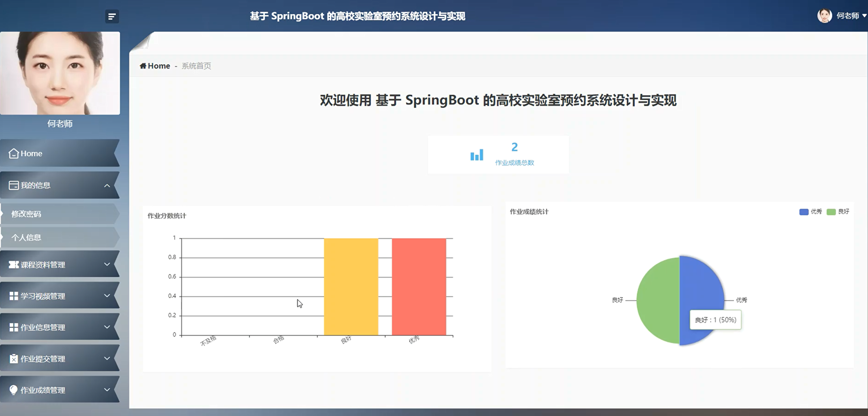Toggle the 良好 green legend swatch
The width and height of the screenshot is (868, 416).
pos(831,212)
